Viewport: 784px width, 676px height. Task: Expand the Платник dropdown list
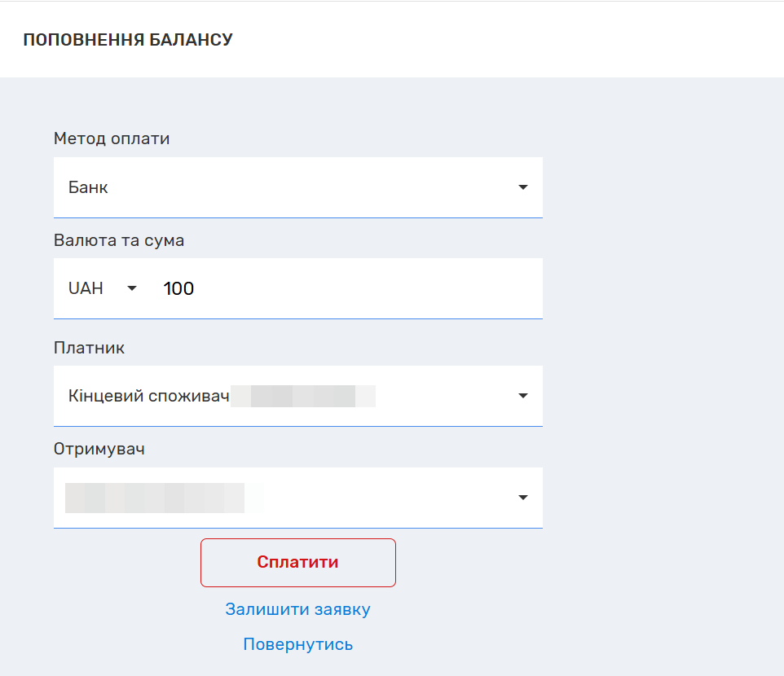pos(297,396)
